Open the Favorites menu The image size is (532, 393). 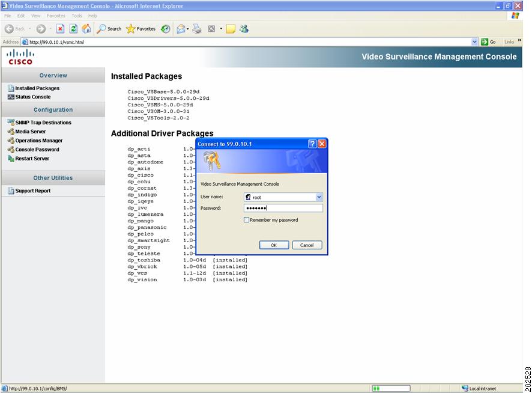[x=56, y=16]
